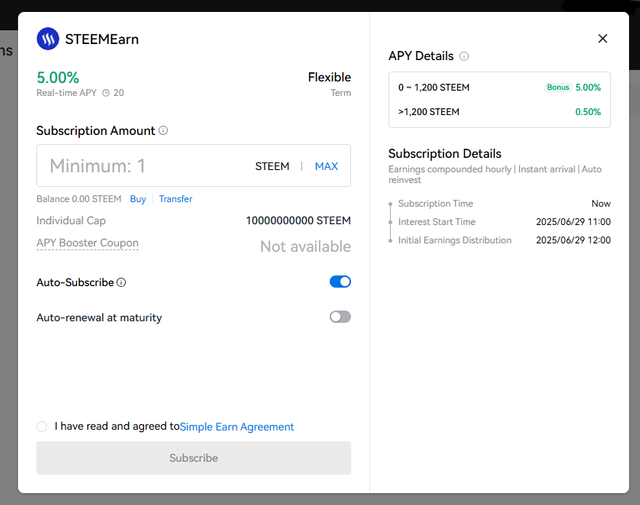640x505 pixels.
Task: Disable the Auto-Subscribe switch
Action: (340, 282)
